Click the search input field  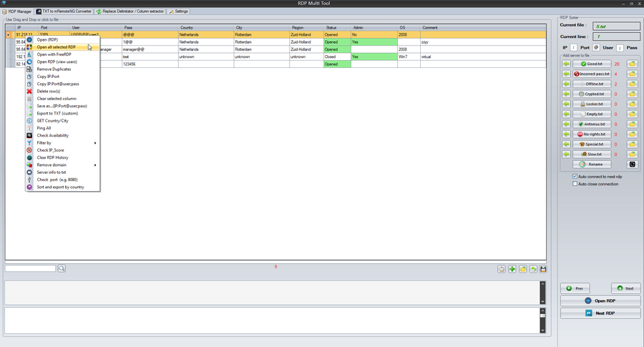click(x=30, y=268)
